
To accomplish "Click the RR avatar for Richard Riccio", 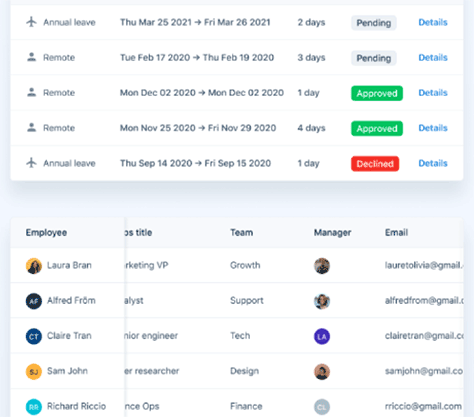I will [34, 407].
